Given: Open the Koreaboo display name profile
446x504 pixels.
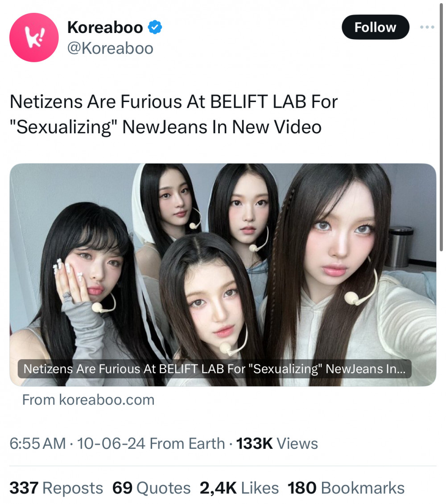Looking at the screenshot, I should 105,27.
